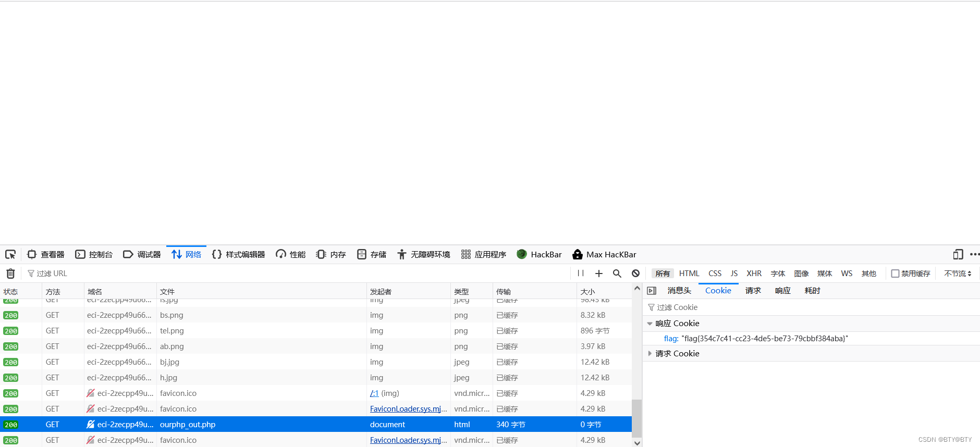This screenshot has height=447, width=980.
Task: Open the devtools three-dot menu
Action: tap(974, 254)
